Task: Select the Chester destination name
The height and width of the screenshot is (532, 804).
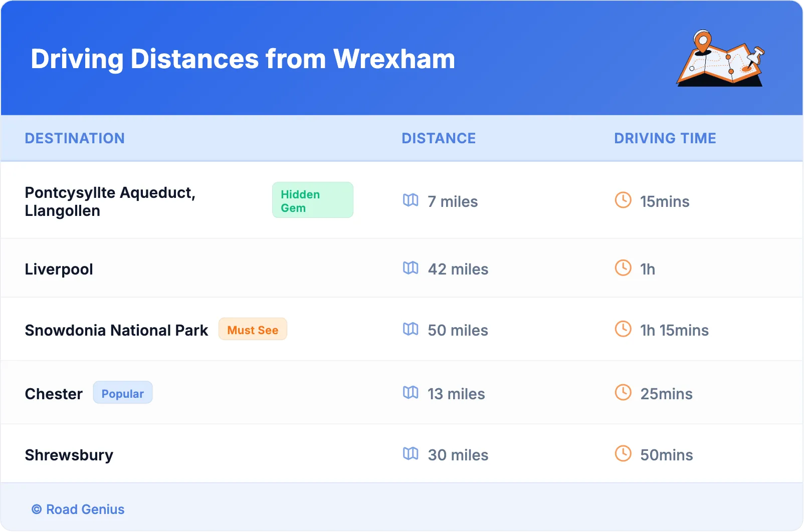Action: click(54, 394)
